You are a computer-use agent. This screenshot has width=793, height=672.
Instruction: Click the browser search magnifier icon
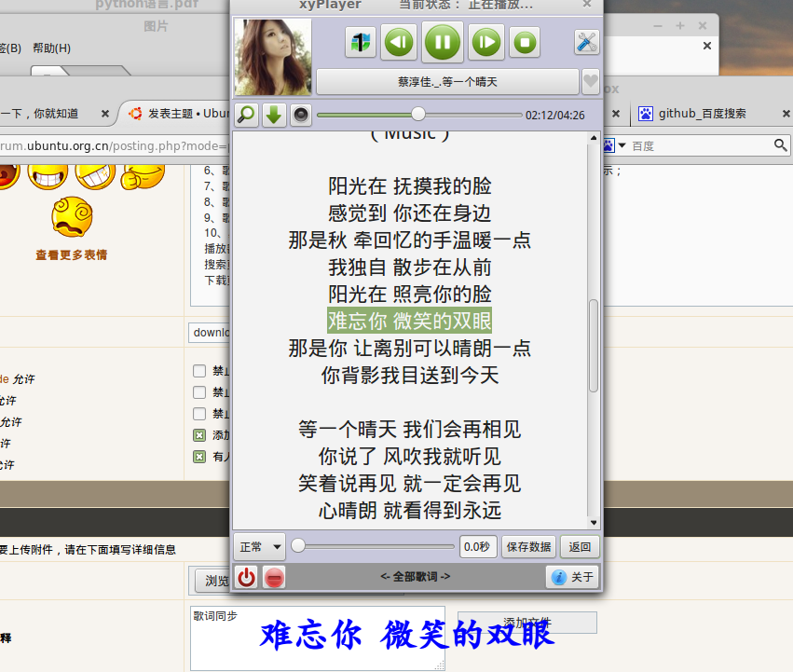[x=780, y=145]
